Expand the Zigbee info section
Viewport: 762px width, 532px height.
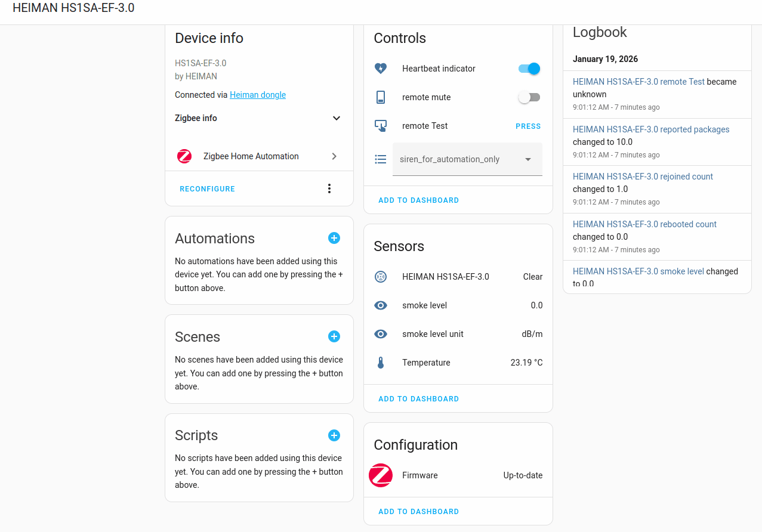337,118
